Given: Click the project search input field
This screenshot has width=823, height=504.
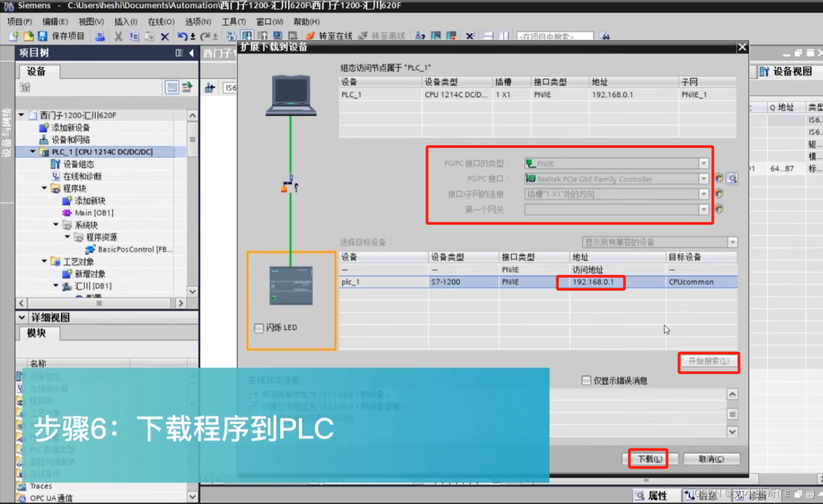Looking at the screenshot, I should pyautogui.click(x=555, y=37).
